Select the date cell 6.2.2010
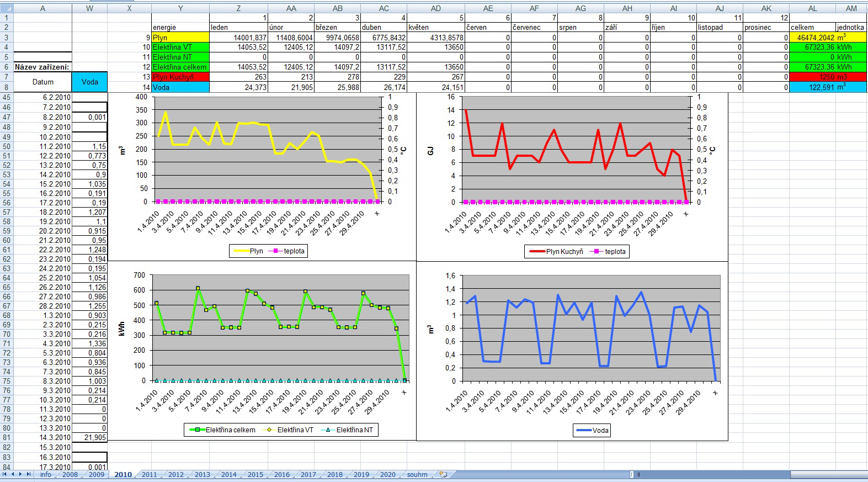The width and height of the screenshot is (868, 482). tap(42, 98)
